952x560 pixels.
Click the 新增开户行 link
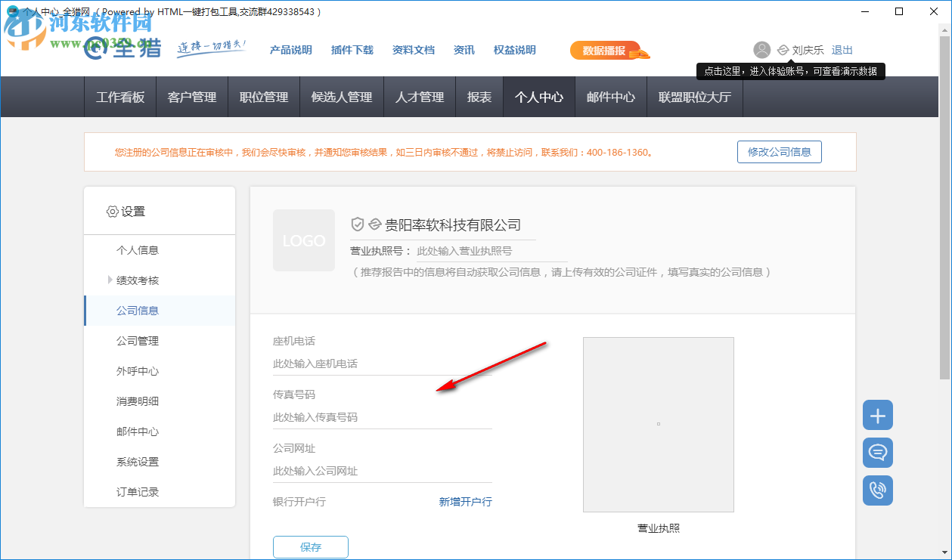[x=464, y=501]
